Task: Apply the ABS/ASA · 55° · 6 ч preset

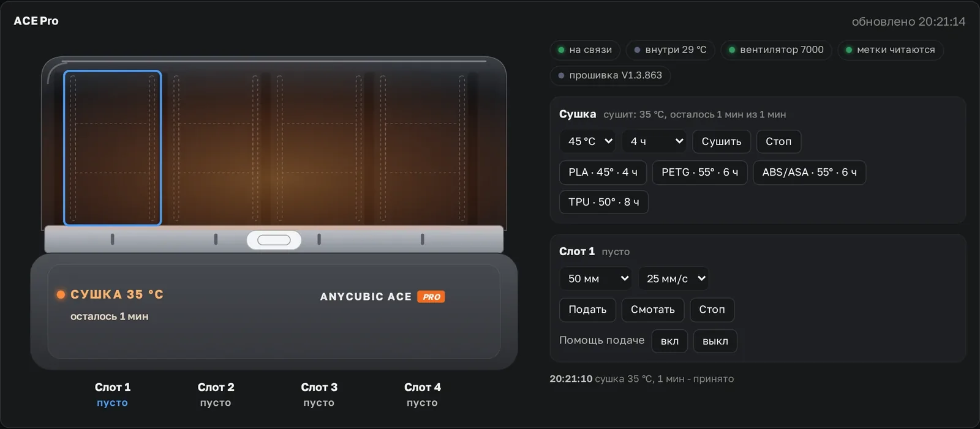Action: (809, 173)
